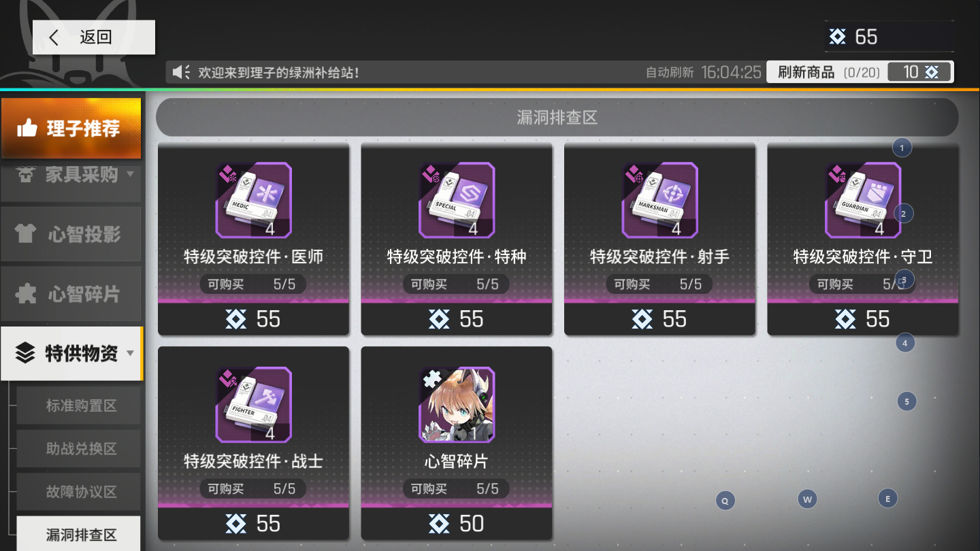Select the Special breakthrough widget icon
The image size is (980, 551).
[x=457, y=200]
